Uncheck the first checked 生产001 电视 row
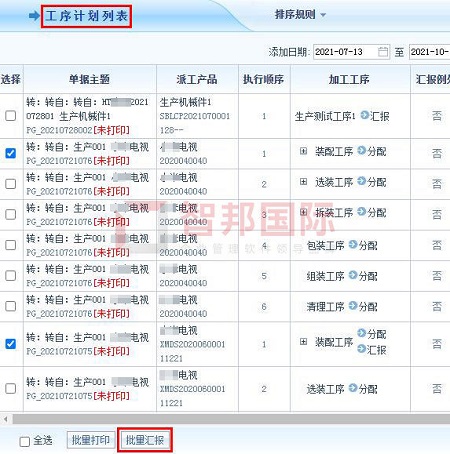Screen dimensions: 450x454 click(x=11, y=153)
